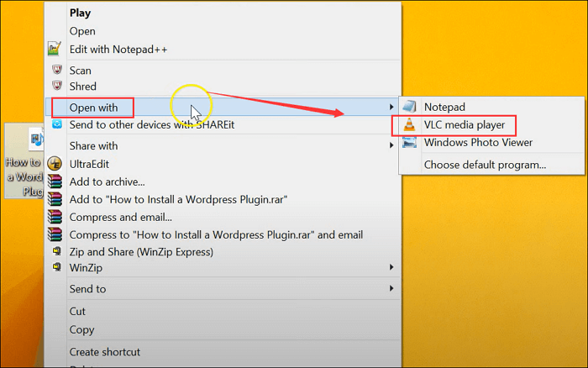Screen dimensions: 588x368
Task: Click the shield icon next to Shred
Action: (x=56, y=86)
